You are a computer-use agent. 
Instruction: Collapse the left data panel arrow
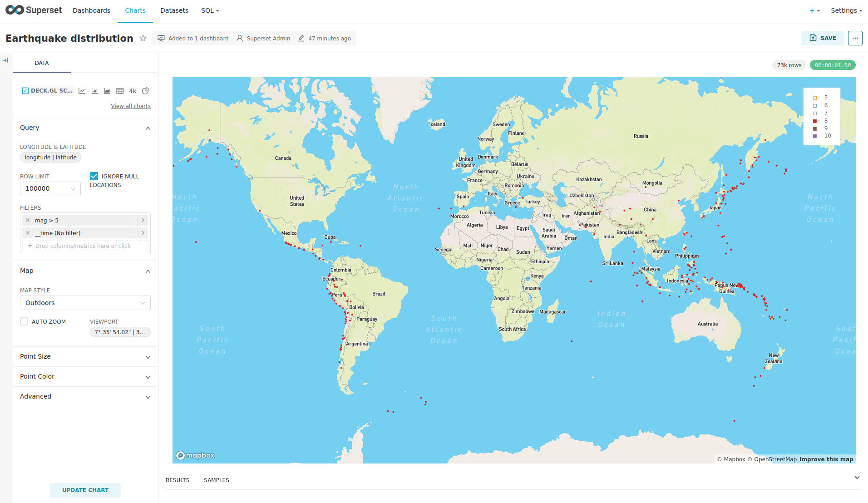[5, 60]
